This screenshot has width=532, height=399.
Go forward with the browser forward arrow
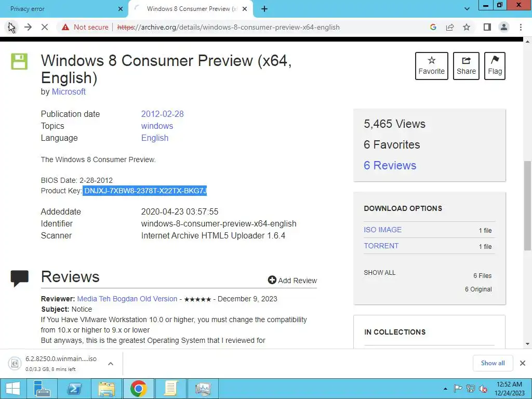tap(28, 27)
